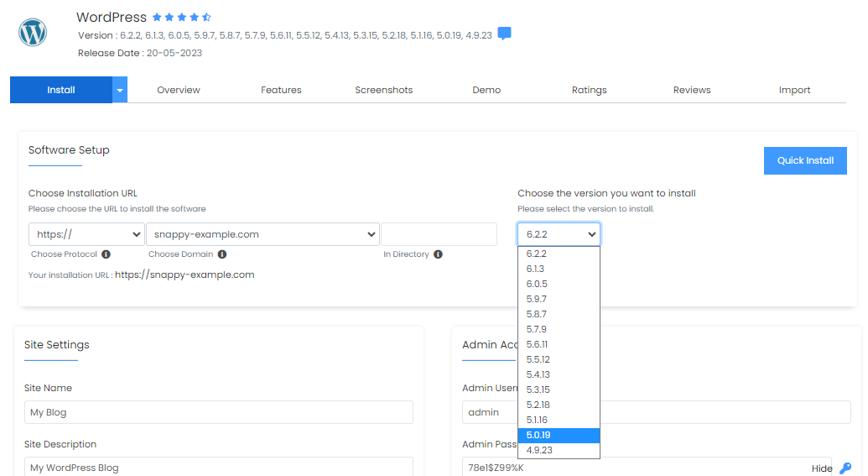868x476 pixels.
Task: Open the Screenshots tab
Action: 383,90
